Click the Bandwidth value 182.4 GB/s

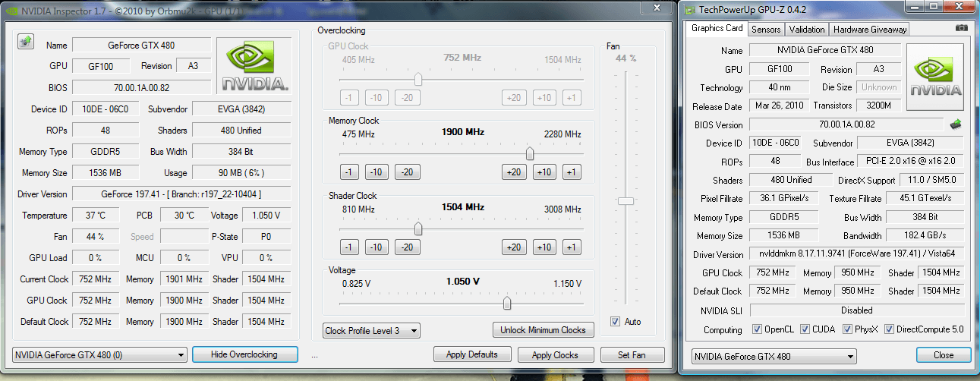(x=926, y=235)
